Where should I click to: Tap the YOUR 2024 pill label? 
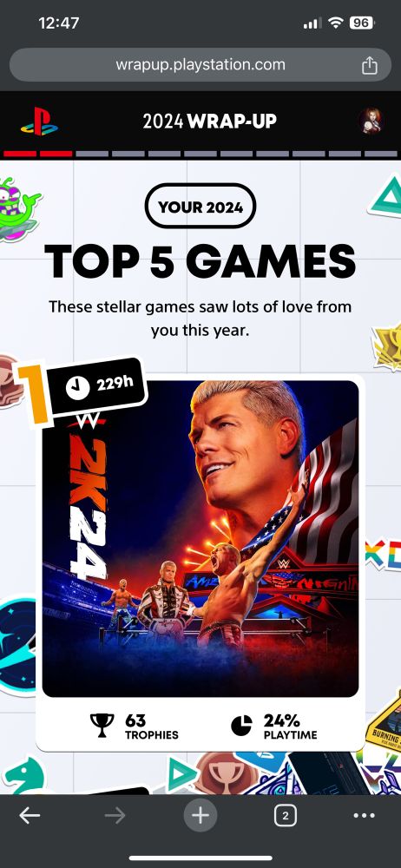pyautogui.click(x=200, y=207)
